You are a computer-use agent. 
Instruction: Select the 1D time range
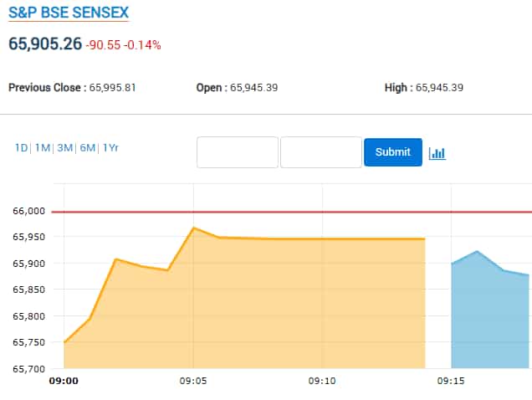pyautogui.click(x=21, y=148)
